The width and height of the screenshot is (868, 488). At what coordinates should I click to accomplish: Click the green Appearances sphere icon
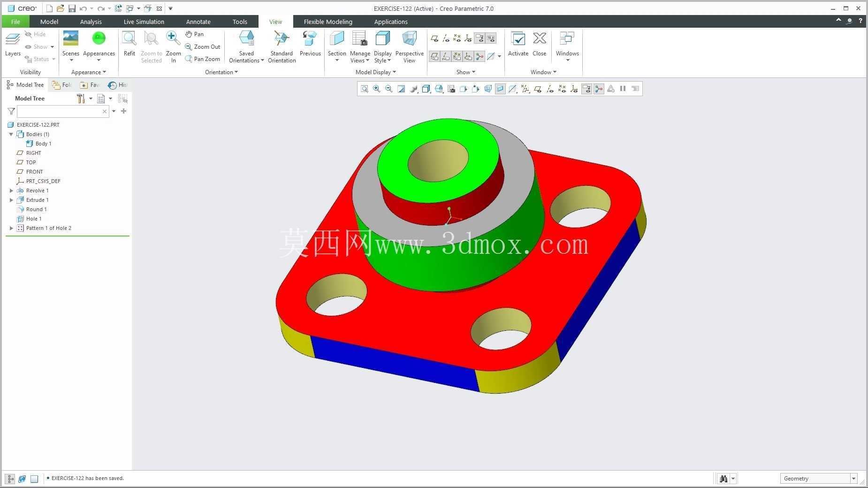pyautogui.click(x=99, y=38)
